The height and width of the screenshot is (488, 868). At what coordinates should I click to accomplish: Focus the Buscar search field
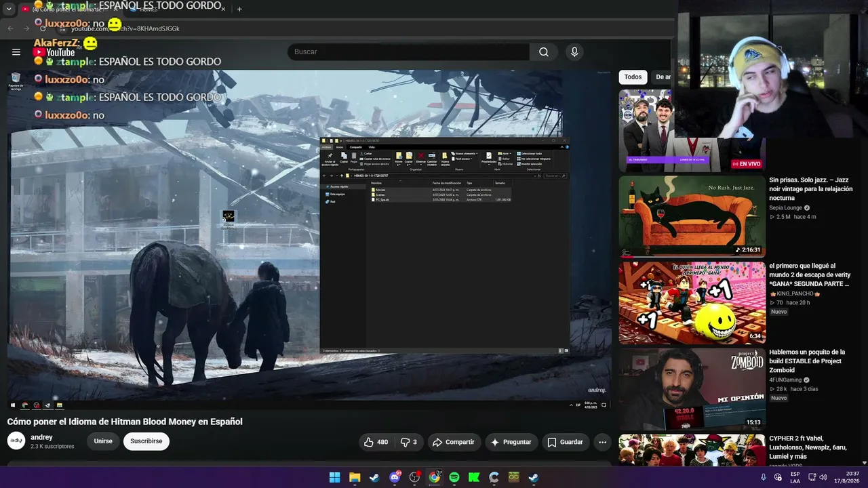(409, 52)
